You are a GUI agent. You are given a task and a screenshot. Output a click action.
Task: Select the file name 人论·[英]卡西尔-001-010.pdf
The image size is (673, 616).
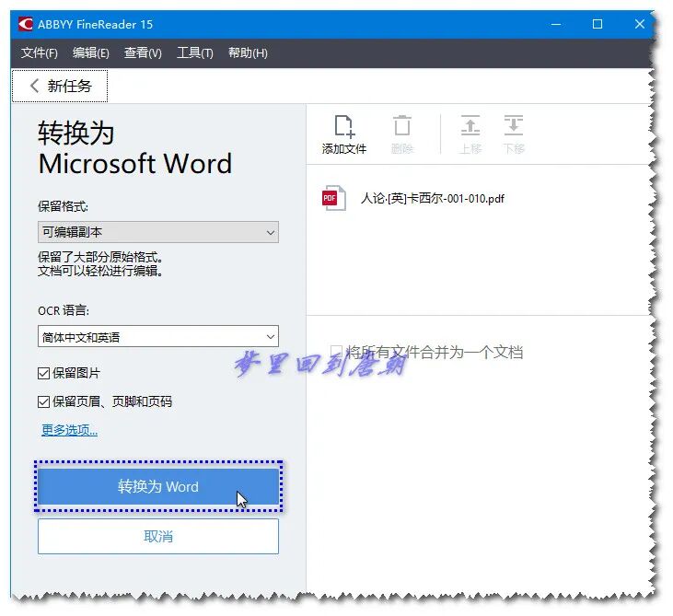(x=432, y=198)
